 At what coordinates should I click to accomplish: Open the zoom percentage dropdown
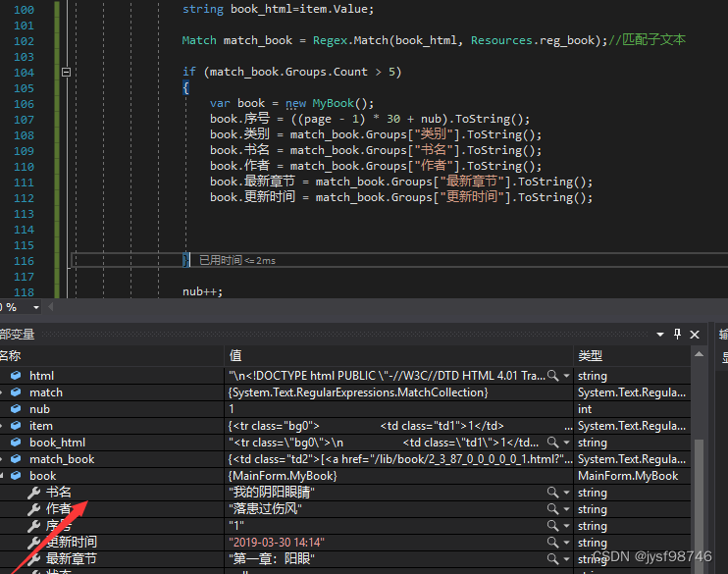(35, 307)
